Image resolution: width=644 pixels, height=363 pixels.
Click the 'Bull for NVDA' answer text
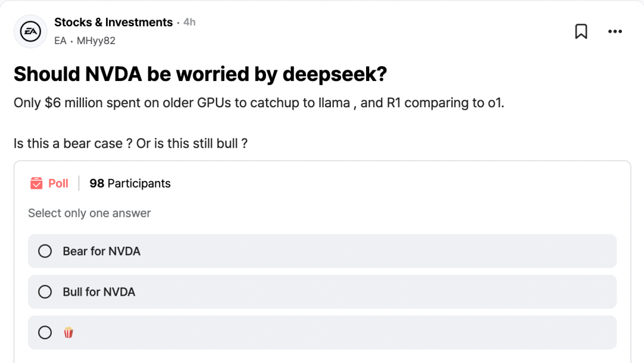[99, 292]
